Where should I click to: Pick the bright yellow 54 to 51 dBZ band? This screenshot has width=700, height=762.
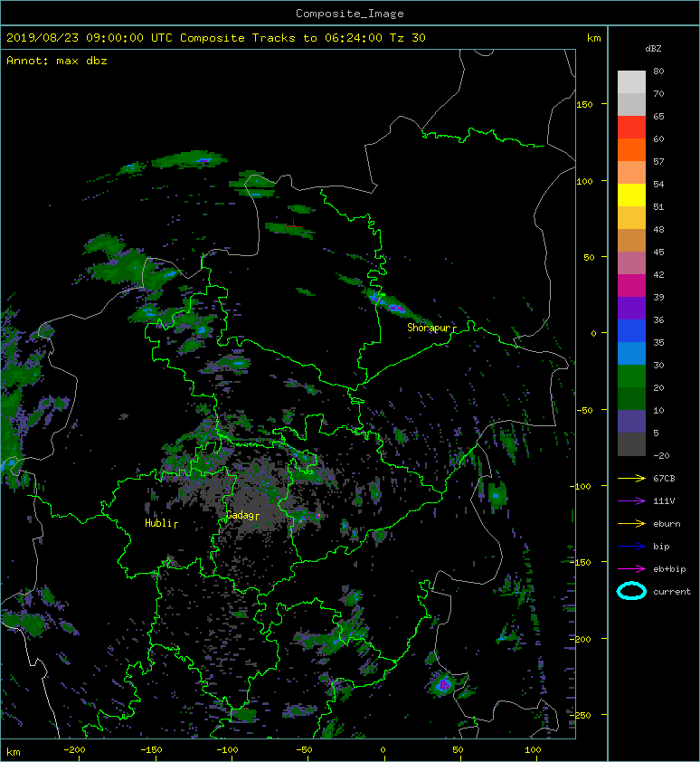point(631,195)
